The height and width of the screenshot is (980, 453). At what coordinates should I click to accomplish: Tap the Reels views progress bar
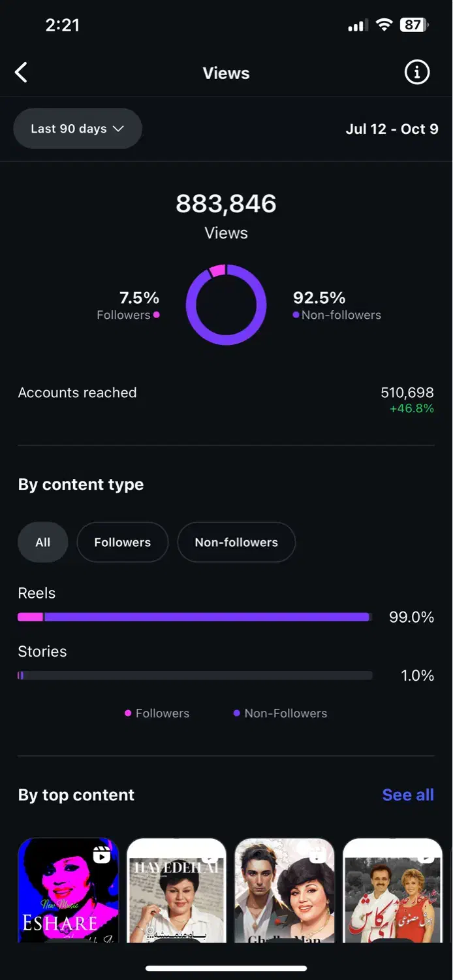pos(195,617)
